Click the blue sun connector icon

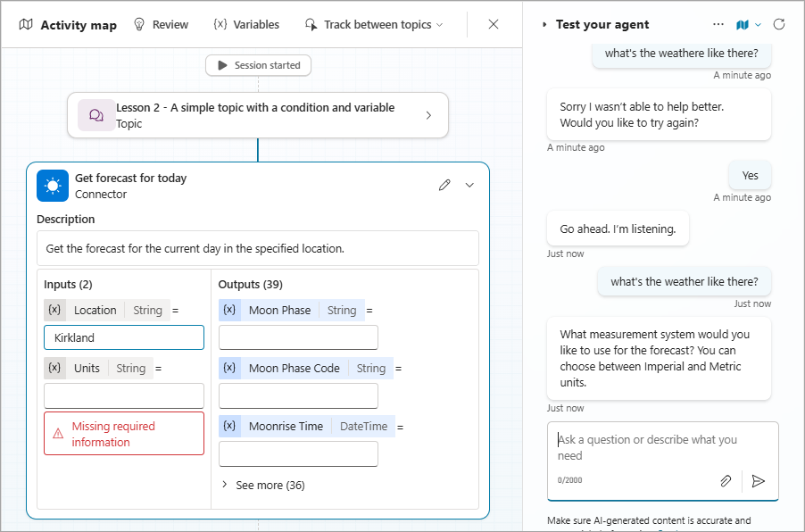pos(53,186)
